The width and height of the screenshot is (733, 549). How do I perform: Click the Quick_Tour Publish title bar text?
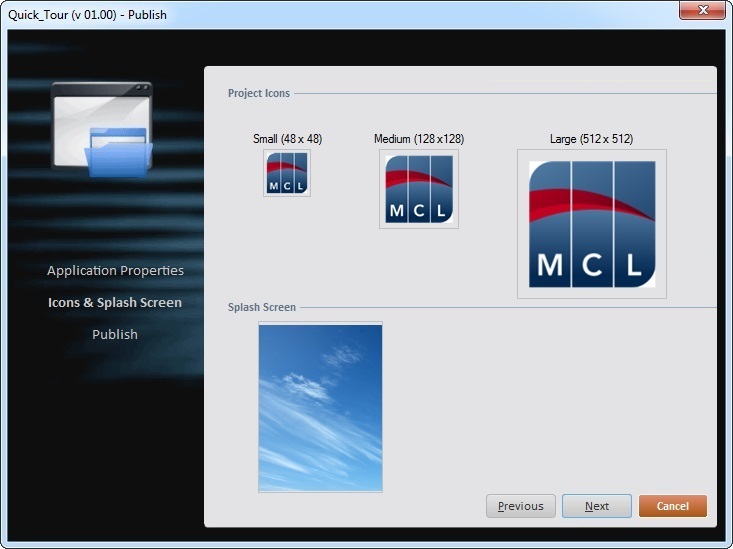88,15
